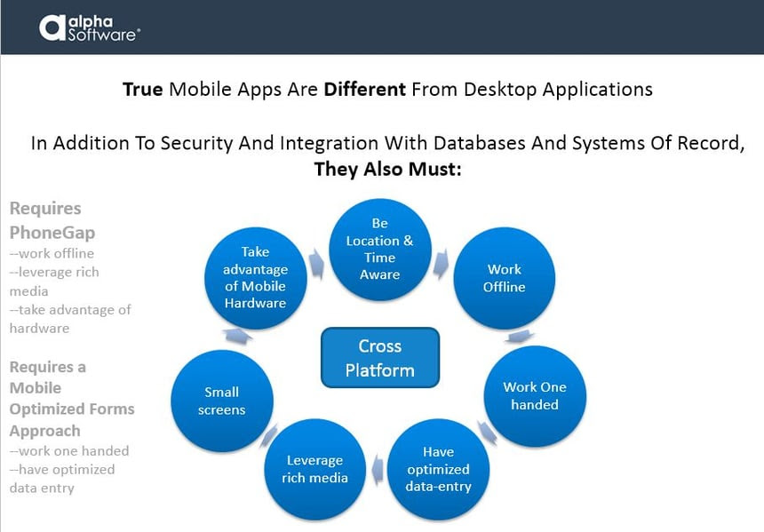Click the arrow from Leverage rich media to Small screens
Screen dimensions: 764x532
[268, 436]
